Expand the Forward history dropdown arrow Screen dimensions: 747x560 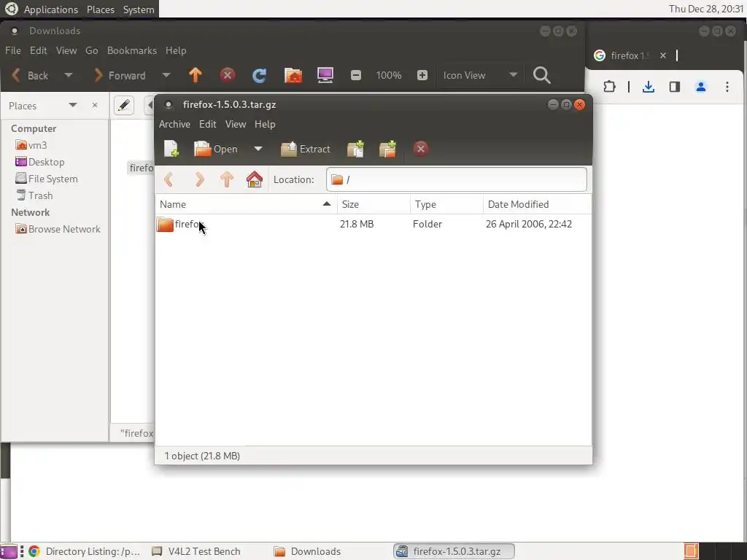pyautogui.click(x=166, y=75)
